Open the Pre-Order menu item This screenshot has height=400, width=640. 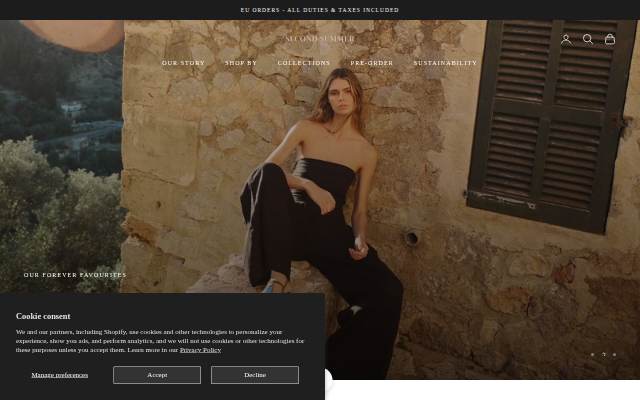point(372,63)
